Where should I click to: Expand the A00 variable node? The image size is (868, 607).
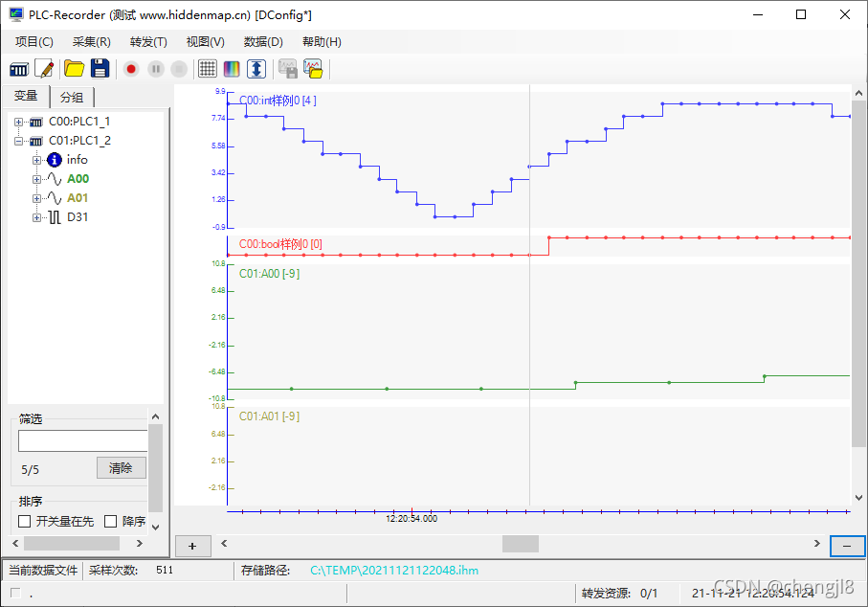[x=36, y=179]
